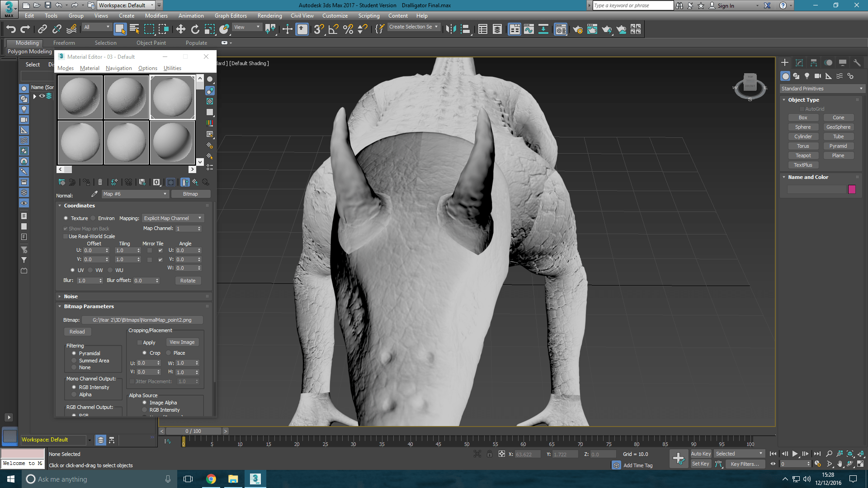
Task: Click the Get Material icon in Material Editor
Action: coord(62,182)
